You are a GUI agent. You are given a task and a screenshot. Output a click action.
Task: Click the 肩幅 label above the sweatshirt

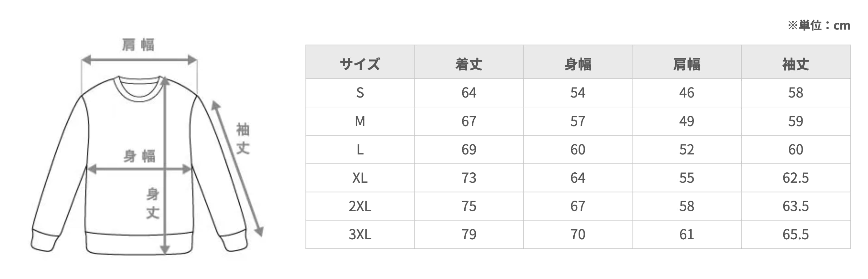click(138, 45)
